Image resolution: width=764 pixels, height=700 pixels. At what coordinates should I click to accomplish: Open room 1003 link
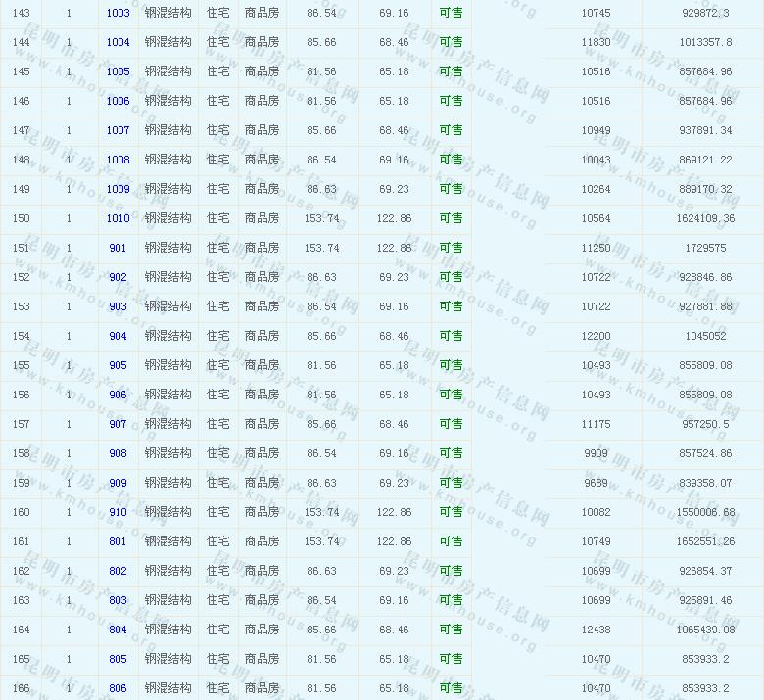click(x=118, y=14)
